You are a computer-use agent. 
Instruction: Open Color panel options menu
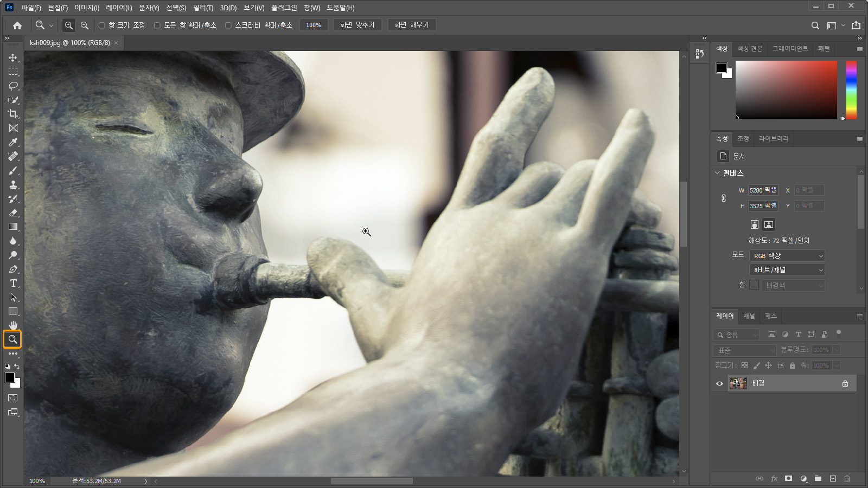(860, 49)
